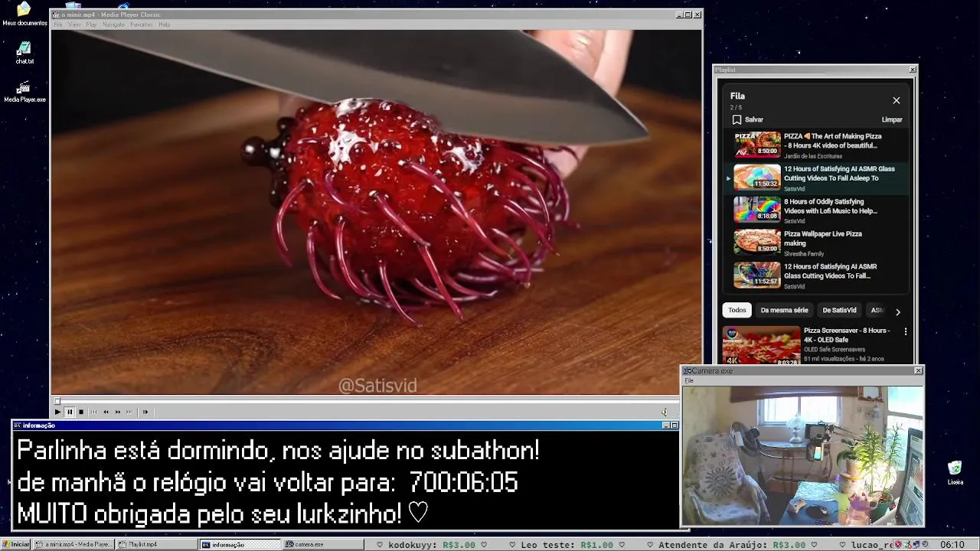The width and height of the screenshot is (980, 551).
Task: Open the View menu in Media Player Classic
Action: tap(74, 24)
